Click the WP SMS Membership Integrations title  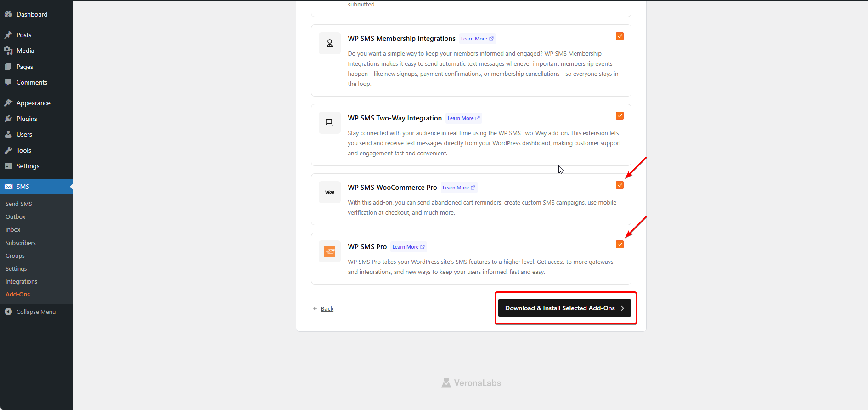click(x=401, y=39)
